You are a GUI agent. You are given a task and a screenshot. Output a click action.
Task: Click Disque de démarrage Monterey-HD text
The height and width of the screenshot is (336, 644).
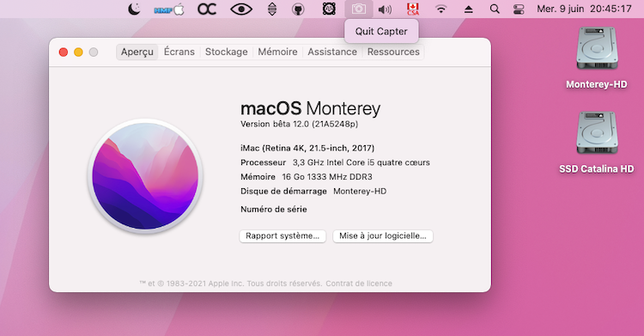point(313,192)
